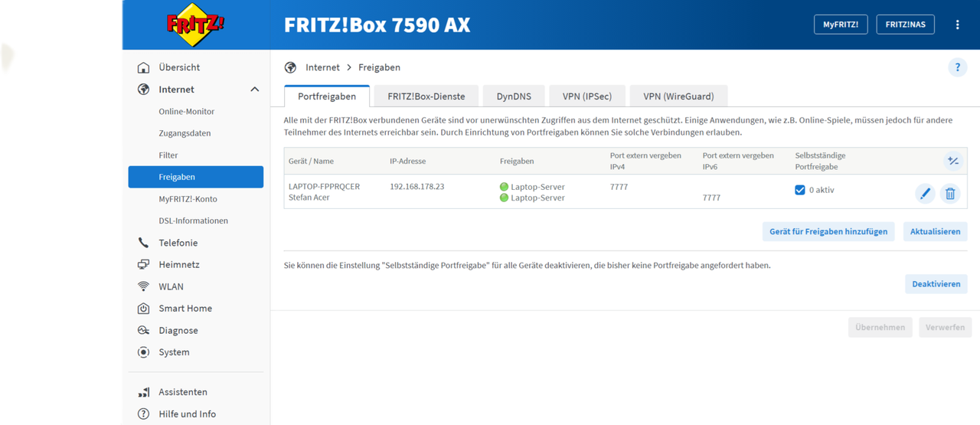Toggle Selbstständige Portfreigabe checkbox for LAPTOP-FPPRQCER
This screenshot has width=980, height=425.
(800, 190)
